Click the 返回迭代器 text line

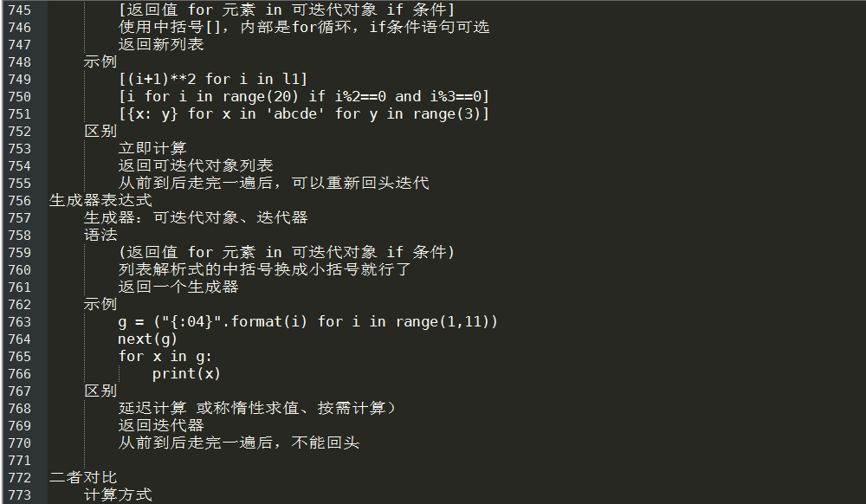(x=161, y=425)
